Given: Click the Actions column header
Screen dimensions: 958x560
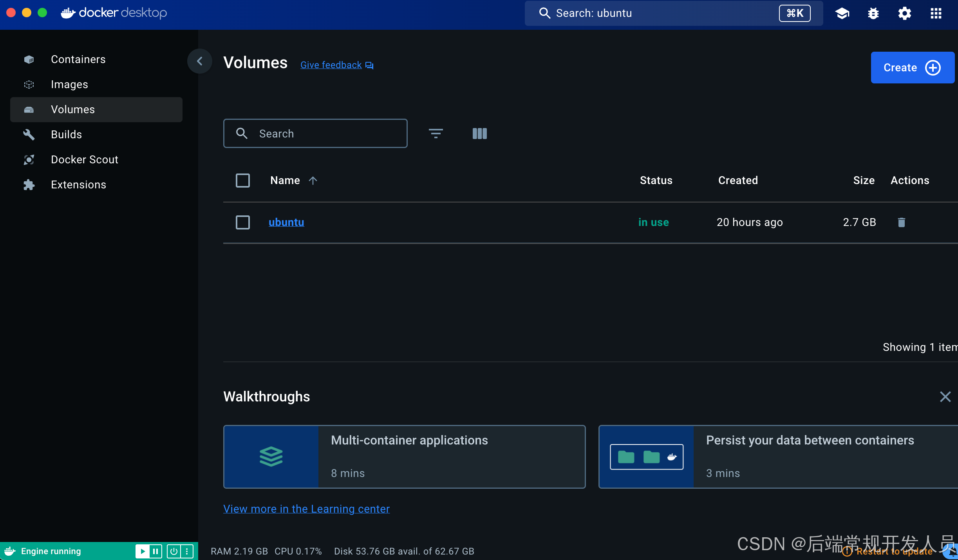Looking at the screenshot, I should [x=910, y=181].
